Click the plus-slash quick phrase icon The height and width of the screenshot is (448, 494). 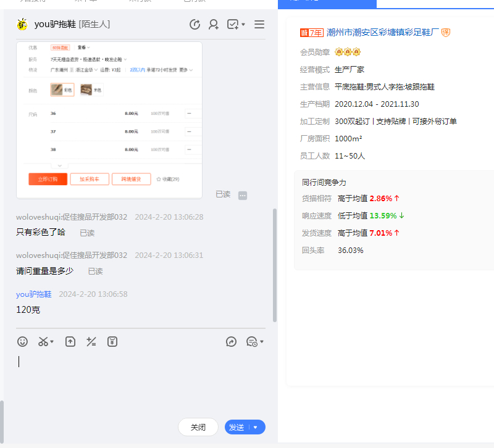click(x=91, y=342)
